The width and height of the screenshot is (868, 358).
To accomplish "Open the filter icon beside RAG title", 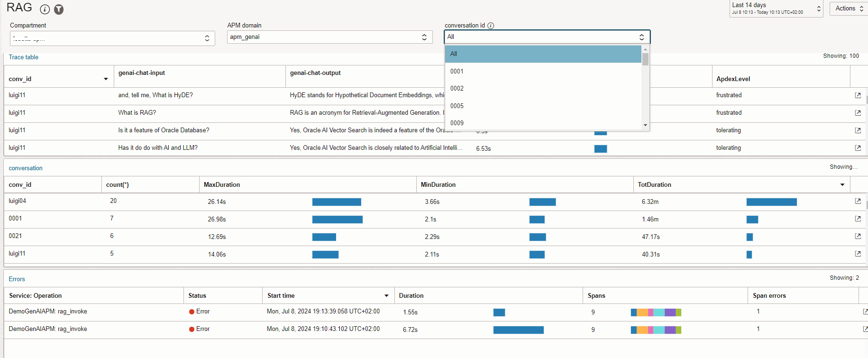I will click(x=59, y=9).
